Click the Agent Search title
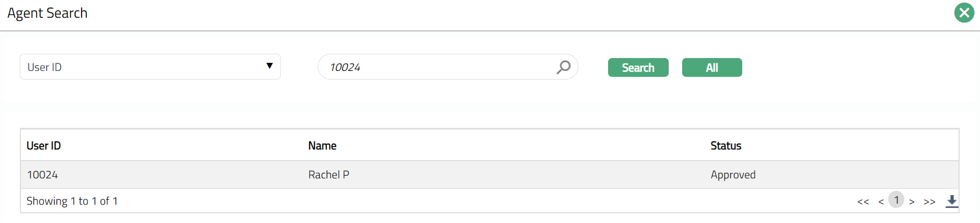 pyautogui.click(x=47, y=13)
